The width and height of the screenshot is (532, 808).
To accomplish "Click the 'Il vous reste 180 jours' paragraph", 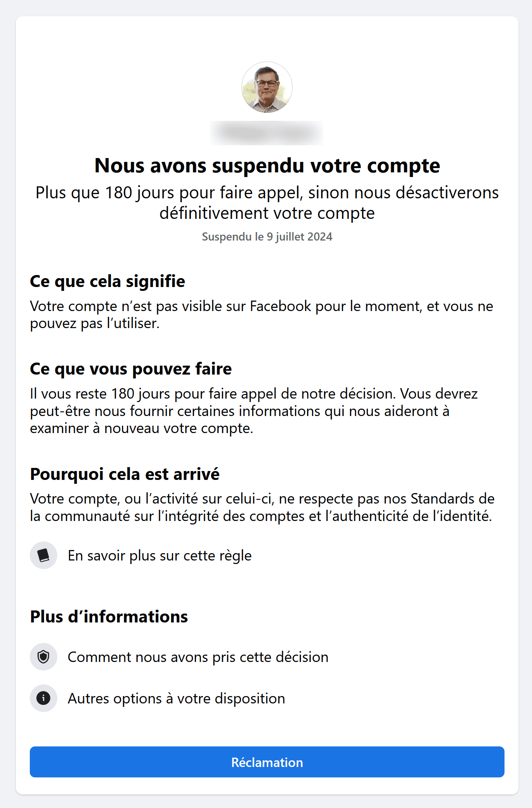I will pos(254,411).
